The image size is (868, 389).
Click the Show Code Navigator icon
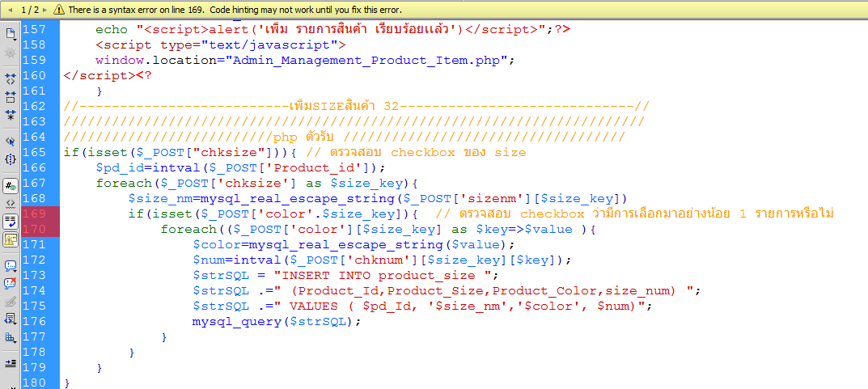coord(11,53)
